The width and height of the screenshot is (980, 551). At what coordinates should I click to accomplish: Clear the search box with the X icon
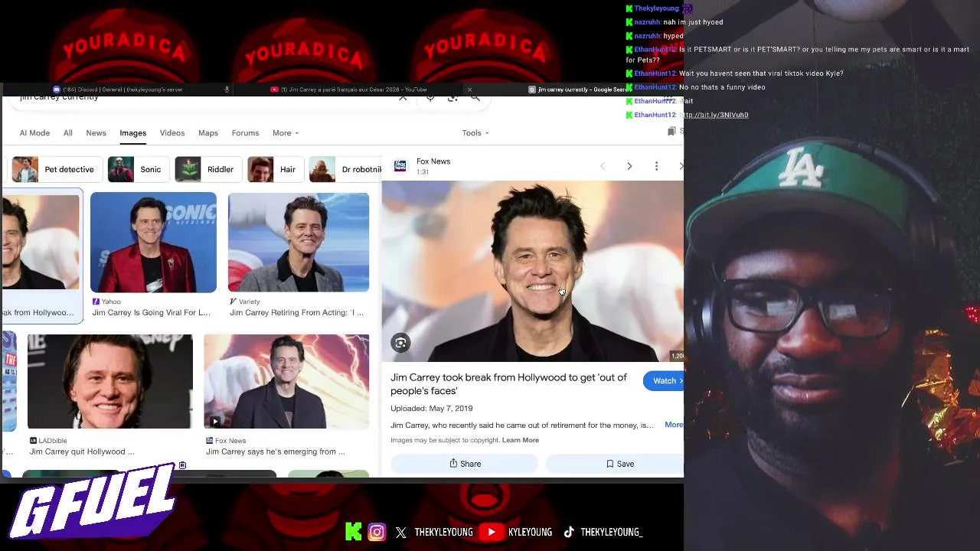[x=403, y=98]
